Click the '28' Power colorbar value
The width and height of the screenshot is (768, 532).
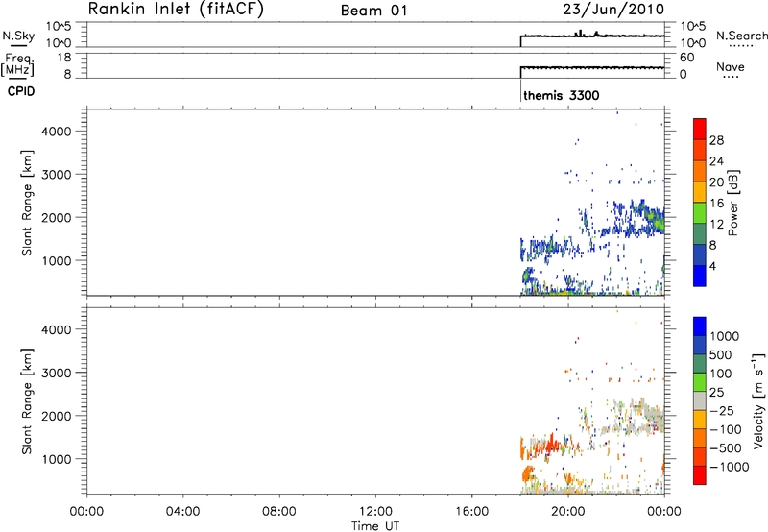[x=716, y=140]
